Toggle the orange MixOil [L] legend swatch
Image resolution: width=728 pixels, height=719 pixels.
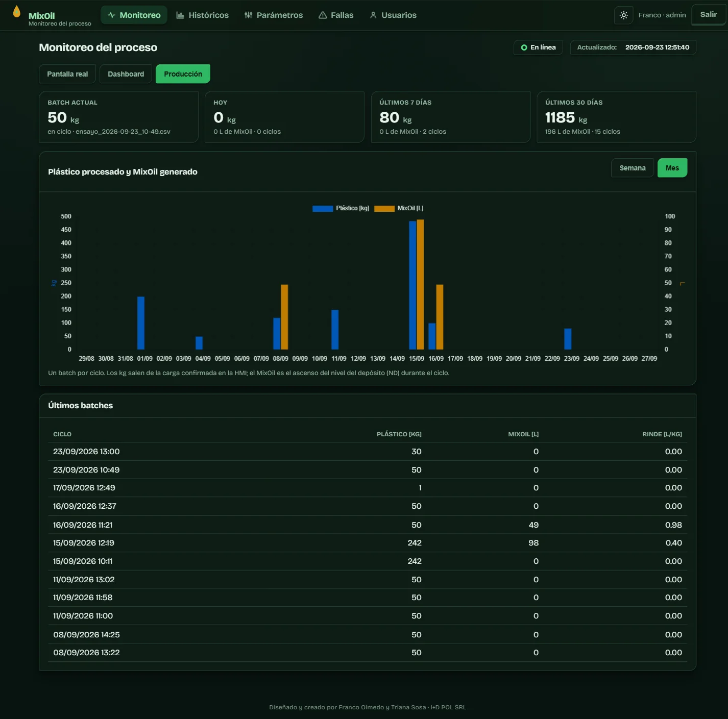[384, 208]
